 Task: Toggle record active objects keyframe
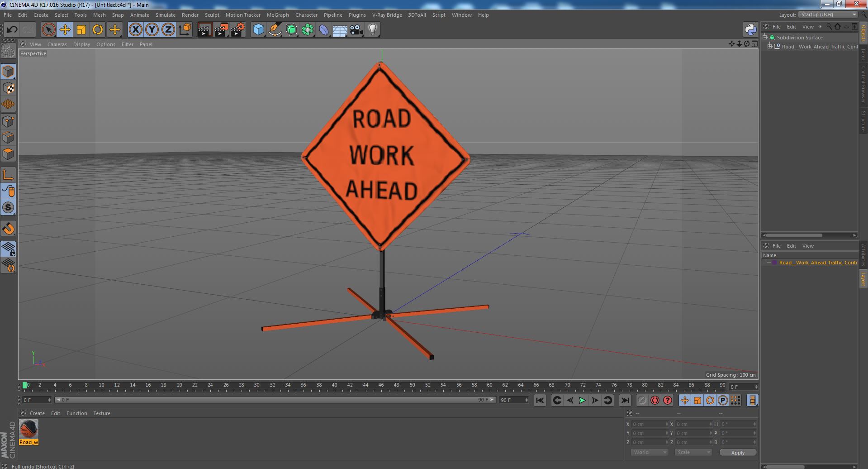[x=642, y=400]
